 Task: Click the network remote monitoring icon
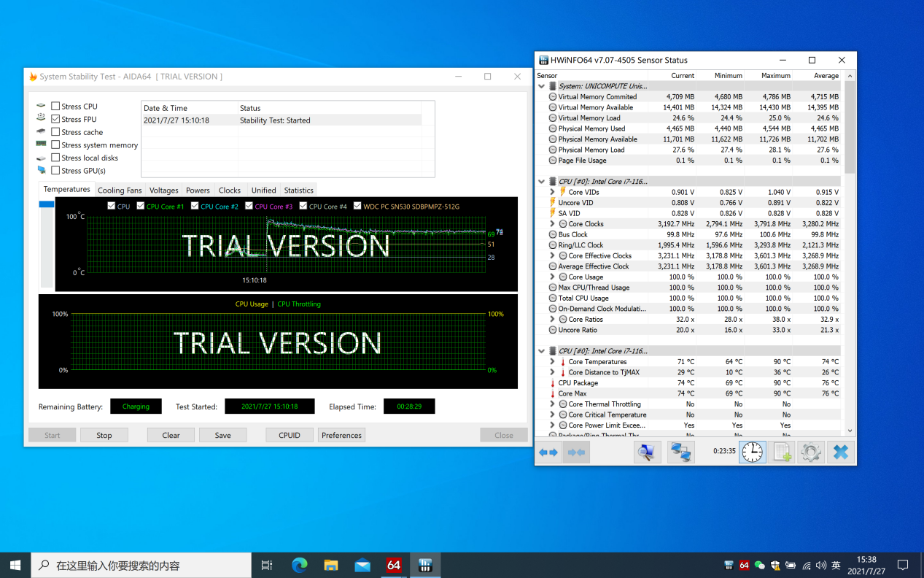(x=680, y=452)
